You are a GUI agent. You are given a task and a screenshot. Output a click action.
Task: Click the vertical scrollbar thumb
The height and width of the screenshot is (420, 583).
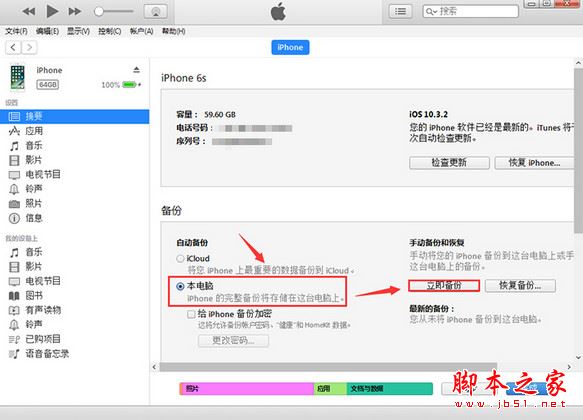coord(579,151)
